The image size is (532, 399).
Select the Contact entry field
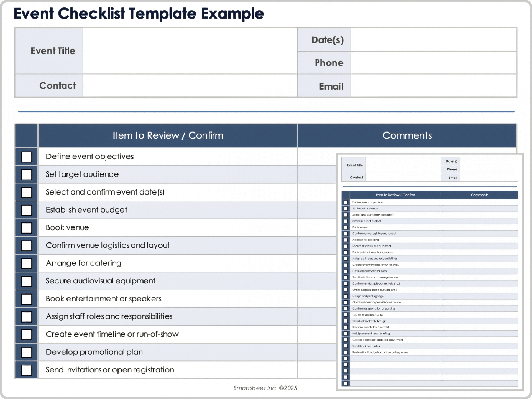(190, 86)
